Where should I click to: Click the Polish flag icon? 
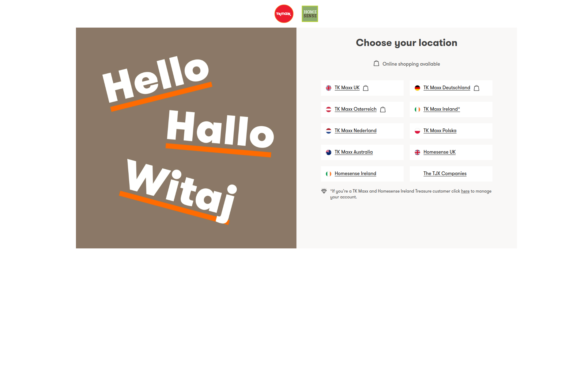(x=417, y=131)
